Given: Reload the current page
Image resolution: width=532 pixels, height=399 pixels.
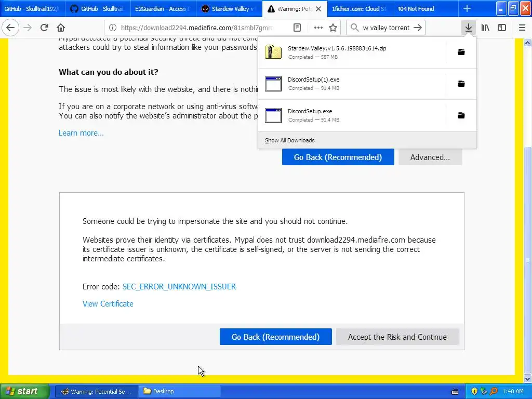Looking at the screenshot, I should [44, 28].
